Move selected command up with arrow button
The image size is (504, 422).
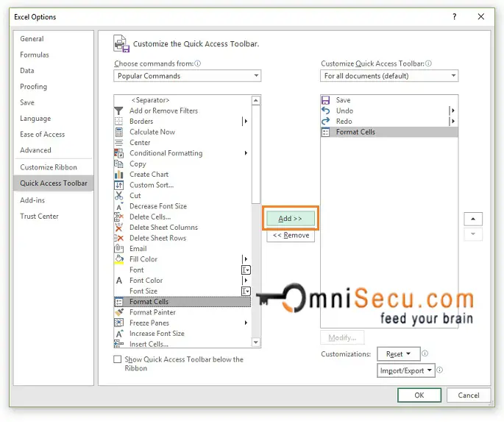473,219
